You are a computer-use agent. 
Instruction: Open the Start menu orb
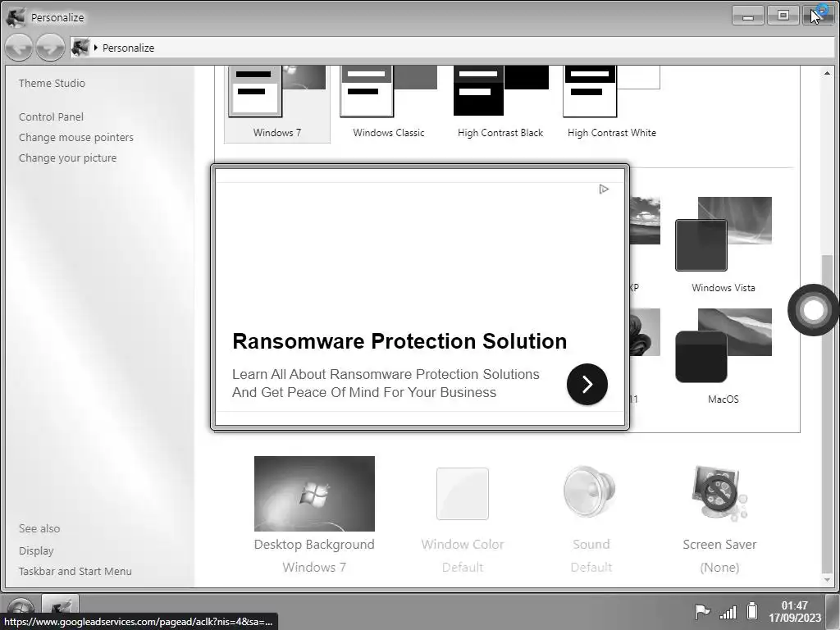point(20,608)
